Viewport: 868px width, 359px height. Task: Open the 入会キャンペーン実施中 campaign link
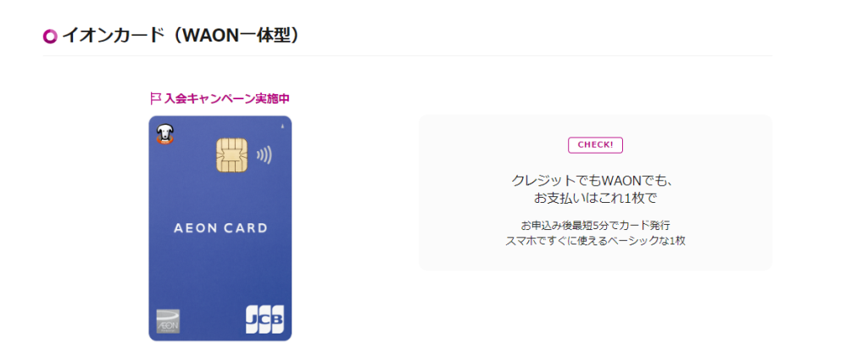tap(220, 98)
